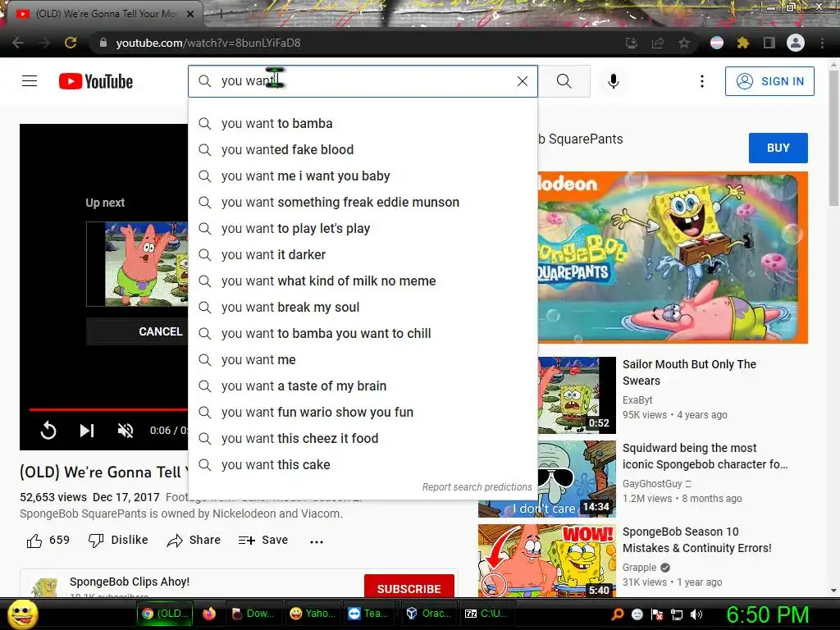840x630 pixels.
Task: Choose 'you want something freak eddie munson'
Action: coord(363,202)
